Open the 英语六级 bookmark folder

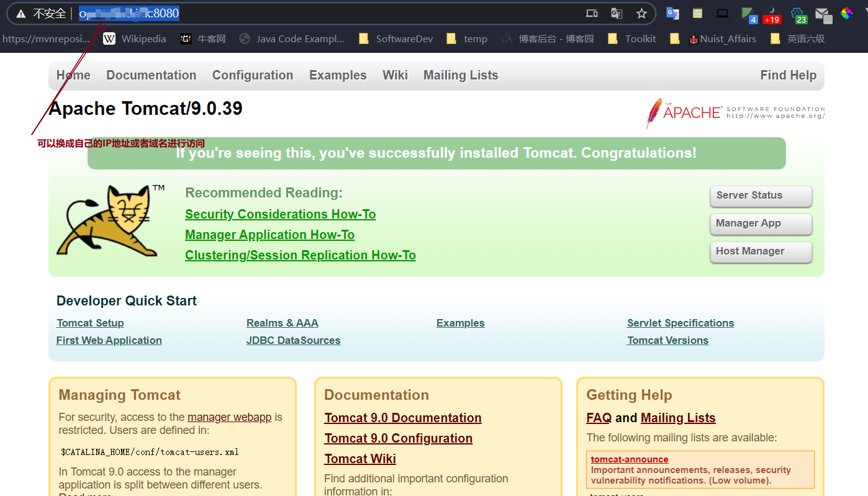(x=798, y=39)
